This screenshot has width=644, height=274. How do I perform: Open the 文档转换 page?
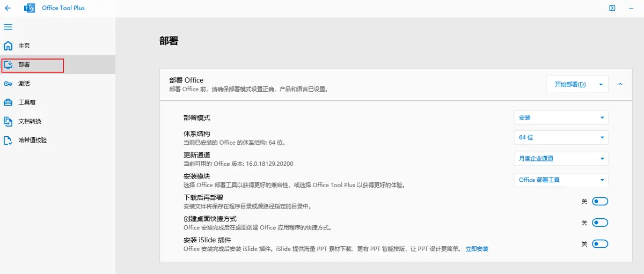point(57,121)
